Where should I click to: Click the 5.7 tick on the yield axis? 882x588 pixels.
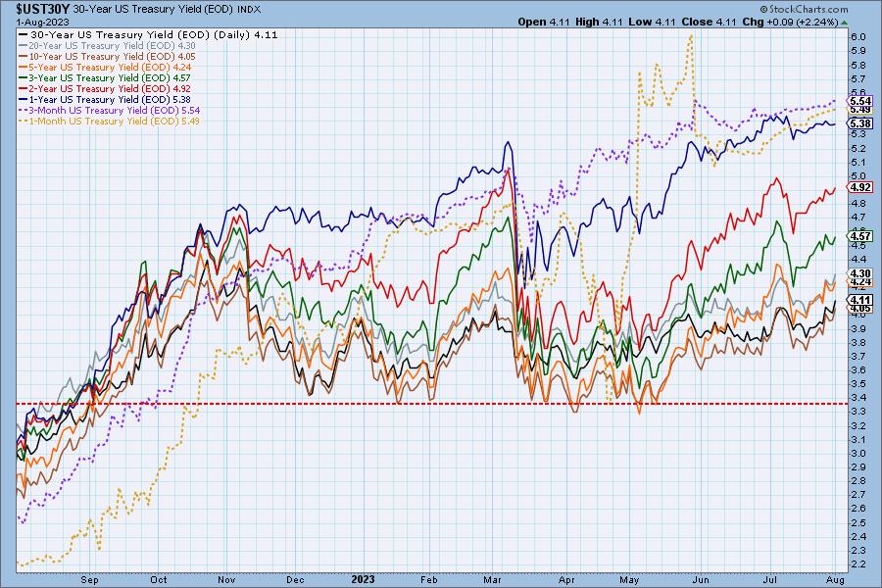tap(858, 79)
